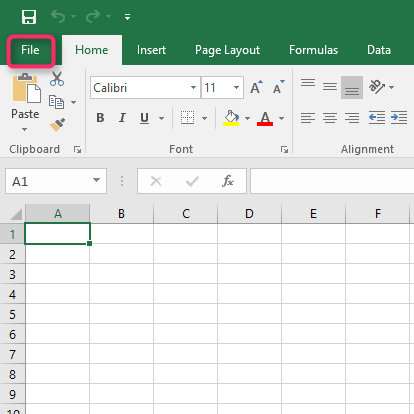Image resolution: width=414 pixels, height=414 pixels.
Task: Toggle Italic formatting
Action: 122,118
